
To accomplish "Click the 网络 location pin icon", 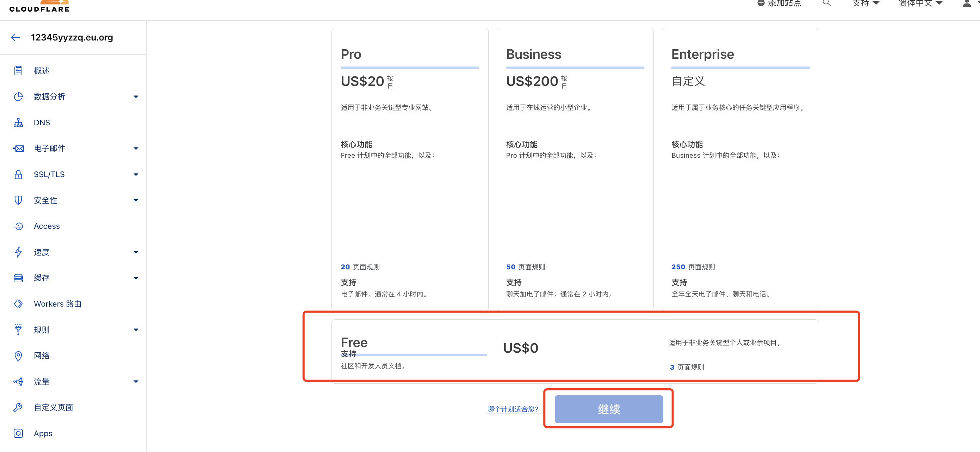I will (18, 356).
